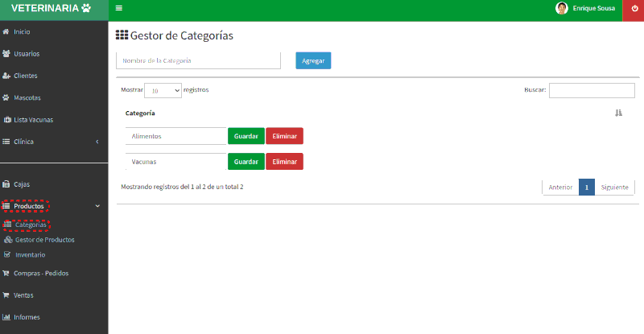Click Enrique Sousa's profile avatar
This screenshot has width=644, height=334.
coord(562,8)
